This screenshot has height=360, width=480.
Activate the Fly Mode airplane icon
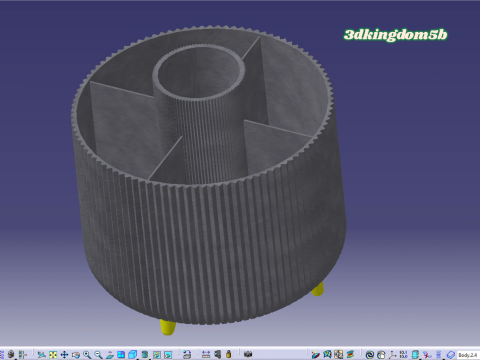(x=41, y=354)
